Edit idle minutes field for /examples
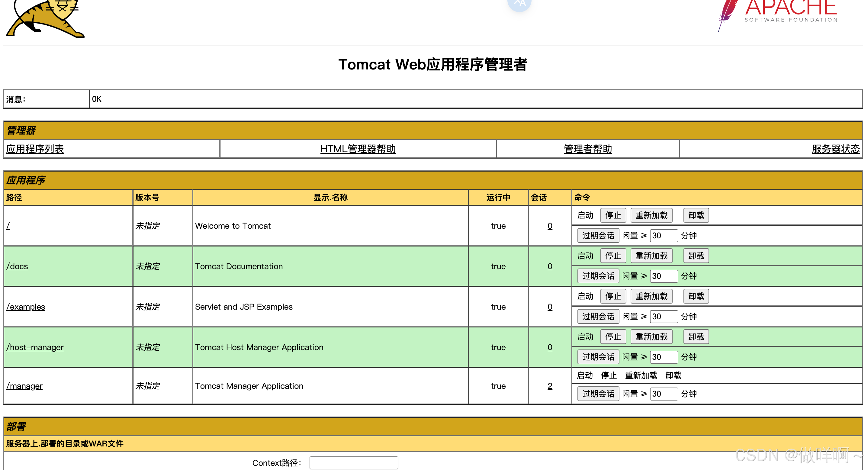 [664, 316]
